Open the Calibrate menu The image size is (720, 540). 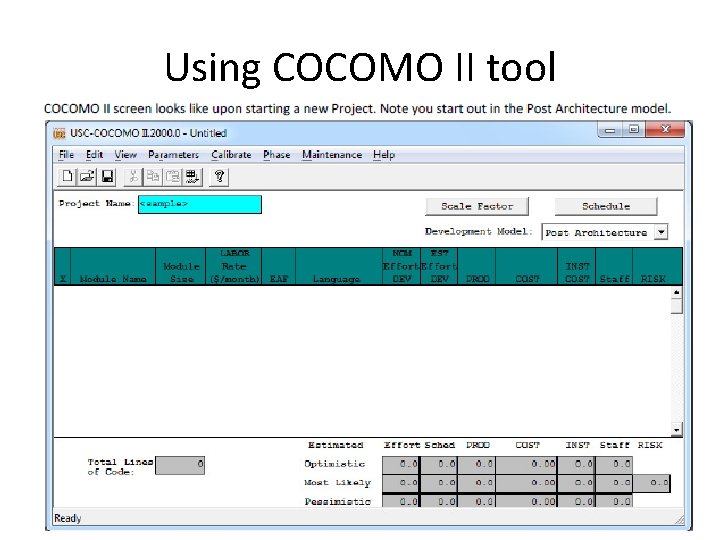(231, 155)
